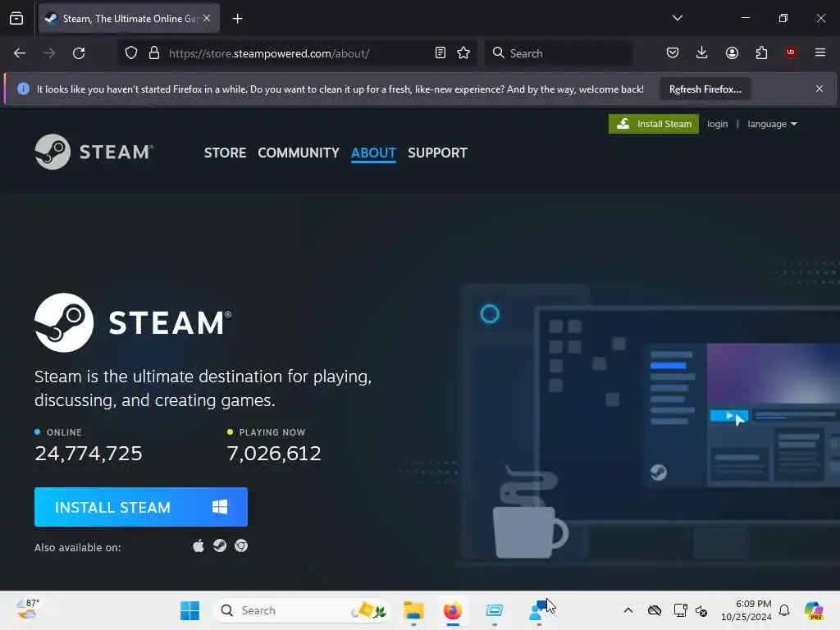Click the Refresh Firefox button
840x630 pixels.
(705, 89)
